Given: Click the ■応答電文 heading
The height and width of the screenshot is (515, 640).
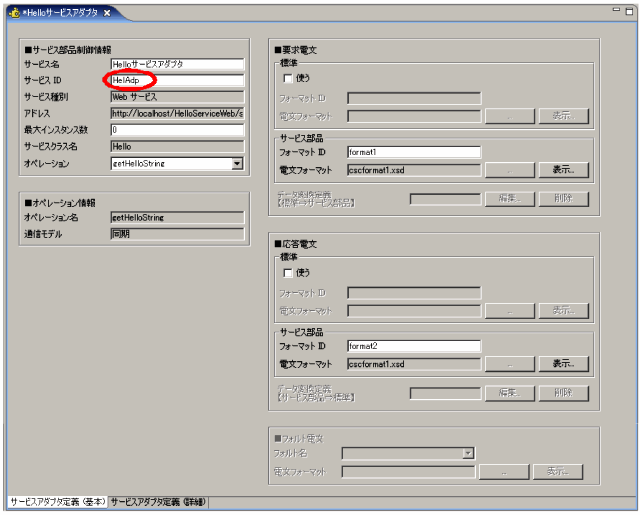Looking at the screenshot, I should click(296, 244).
